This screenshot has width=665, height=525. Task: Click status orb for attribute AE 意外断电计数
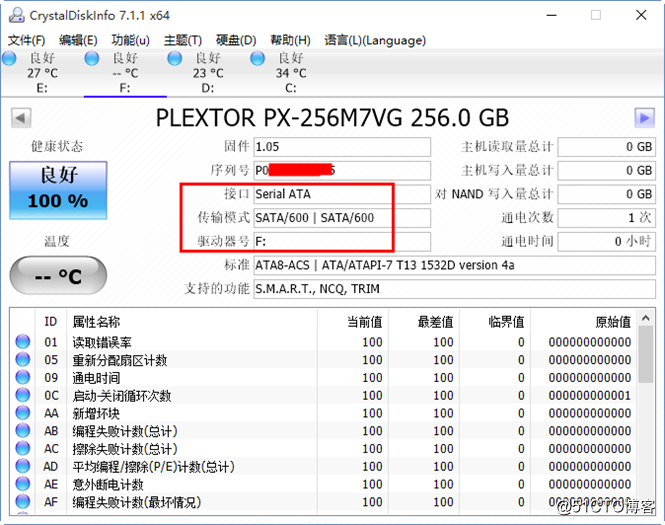click(23, 484)
